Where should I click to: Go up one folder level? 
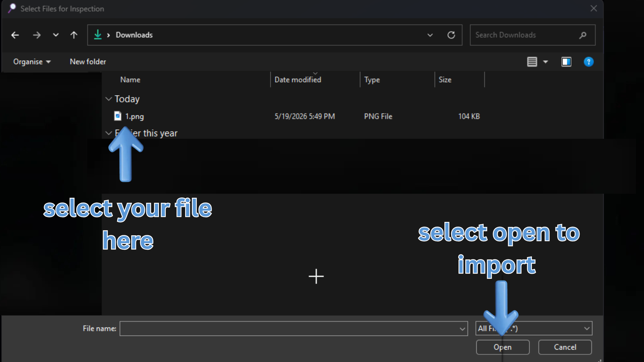74,35
